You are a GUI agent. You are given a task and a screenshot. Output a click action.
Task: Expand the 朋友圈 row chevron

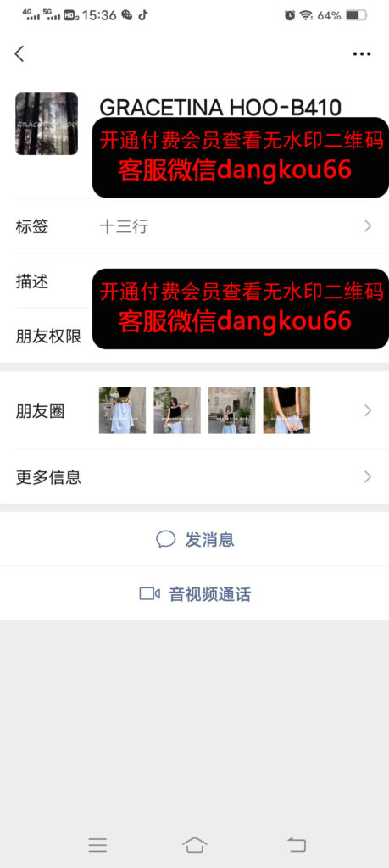click(x=368, y=410)
